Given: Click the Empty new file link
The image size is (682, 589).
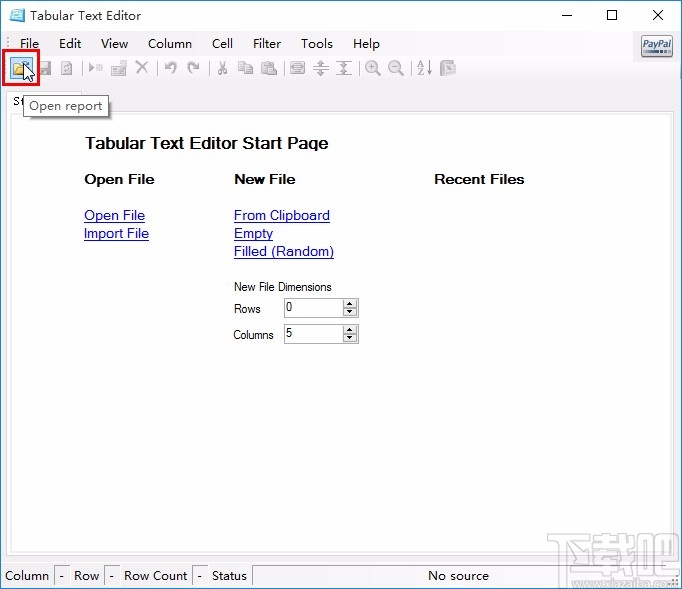Looking at the screenshot, I should pyautogui.click(x=253, y=234).
